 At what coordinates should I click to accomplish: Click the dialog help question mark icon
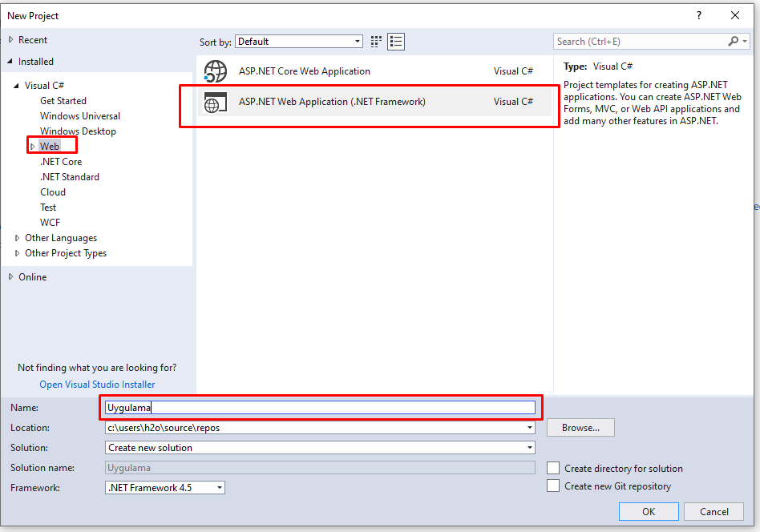click(698, 15)
